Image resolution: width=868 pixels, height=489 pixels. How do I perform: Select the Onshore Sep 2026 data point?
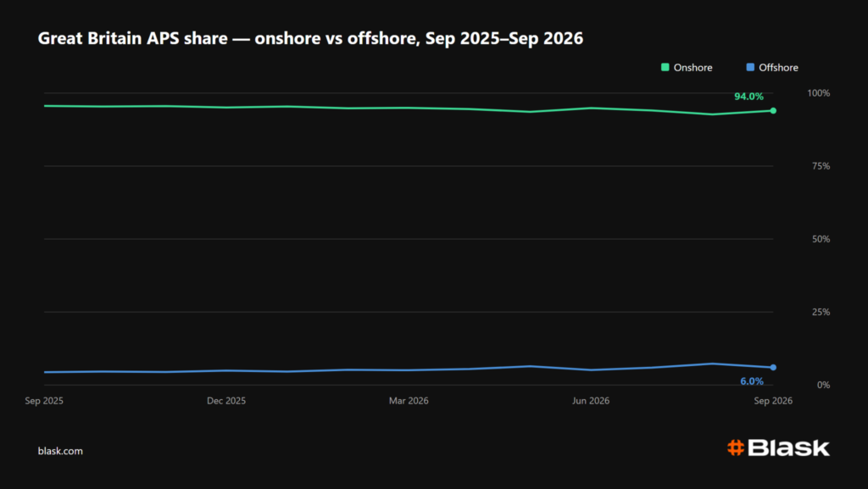(773, 111)
